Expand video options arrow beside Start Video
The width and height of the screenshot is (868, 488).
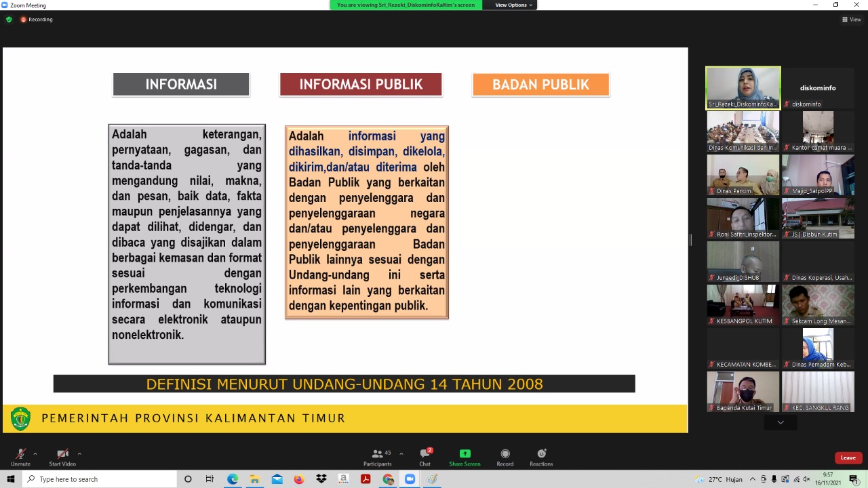point(79,453)
